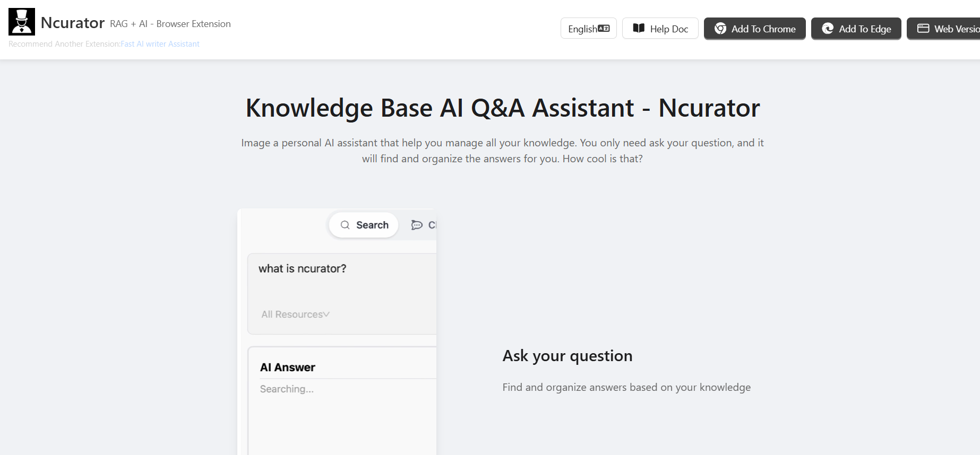Image resolution: width=980 pixels, height=455 pixels.
Task: Click the chat bubble icon tab
Action: pos(417,225)
